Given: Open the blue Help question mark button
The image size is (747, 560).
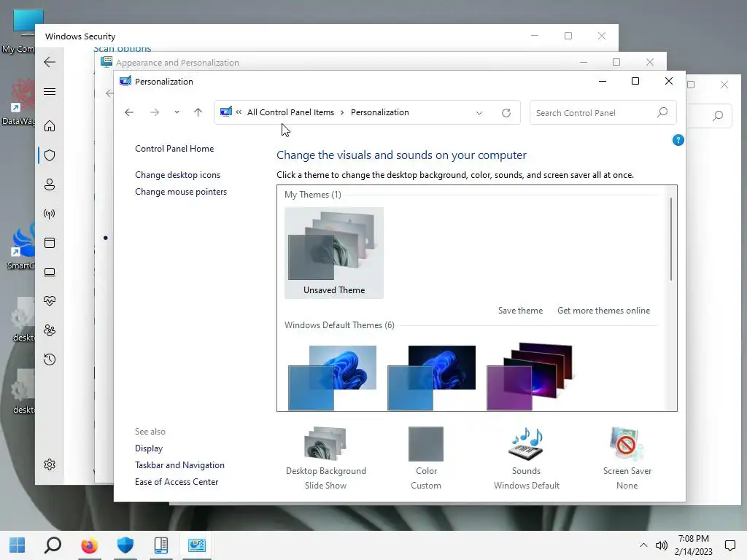Looking at the screenshot, I should pos(678,140).
